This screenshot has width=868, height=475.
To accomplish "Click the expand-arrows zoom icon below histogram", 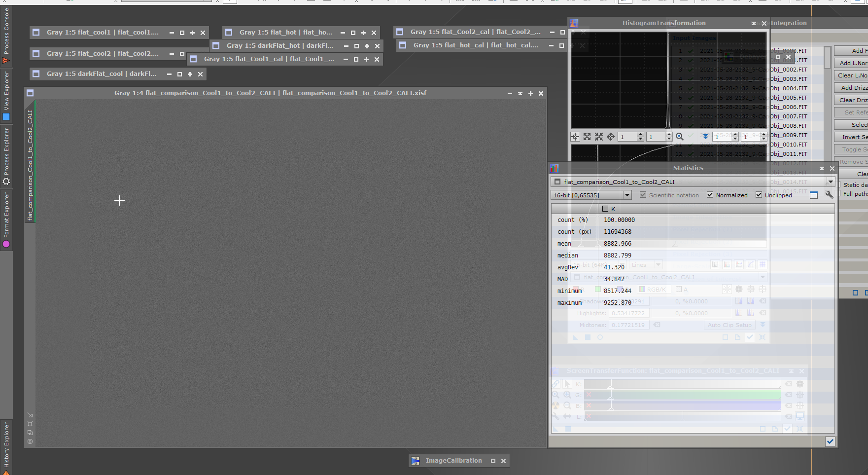I will point(587,137).
